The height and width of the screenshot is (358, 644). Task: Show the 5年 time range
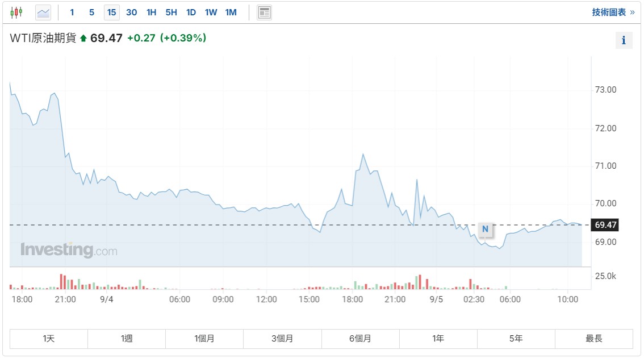[516, 339]
